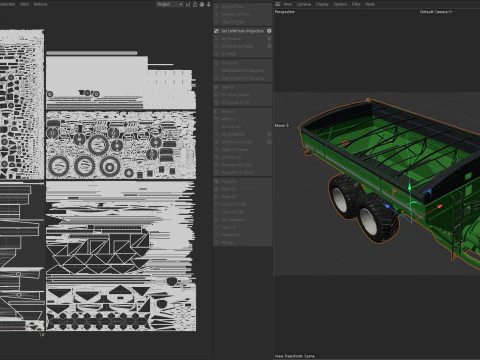
Task: Open the viewport Options menu
Action: [340, 4]
